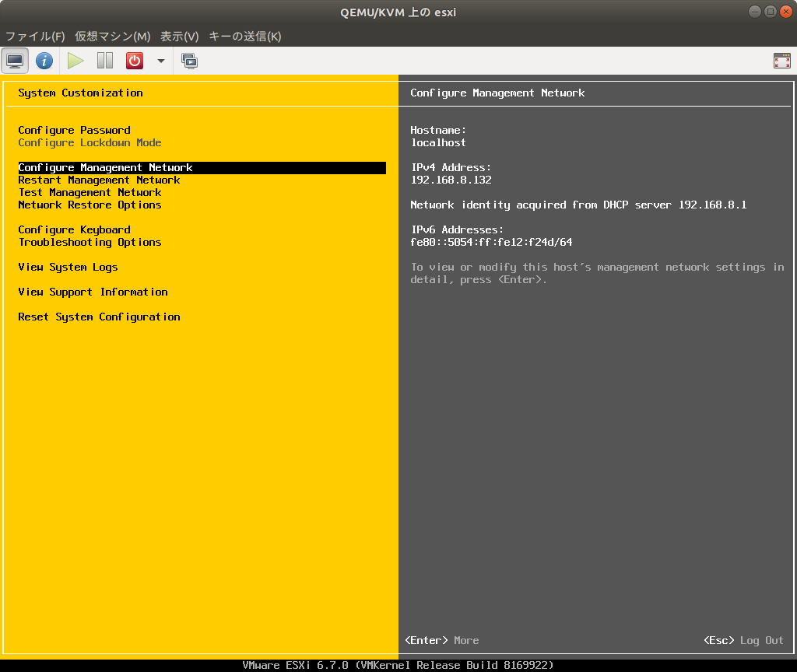
Task: Select View System Logs entry
Action: click(68, 268)
